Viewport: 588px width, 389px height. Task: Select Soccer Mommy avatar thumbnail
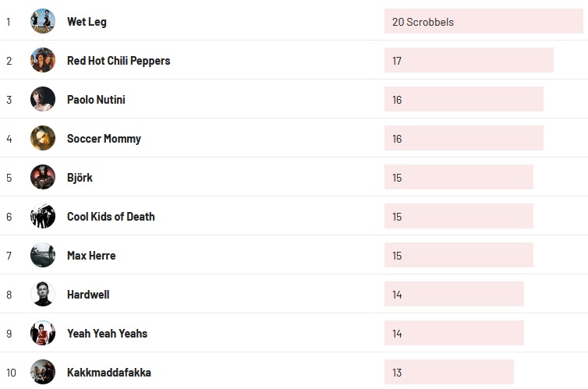point(43,138)
